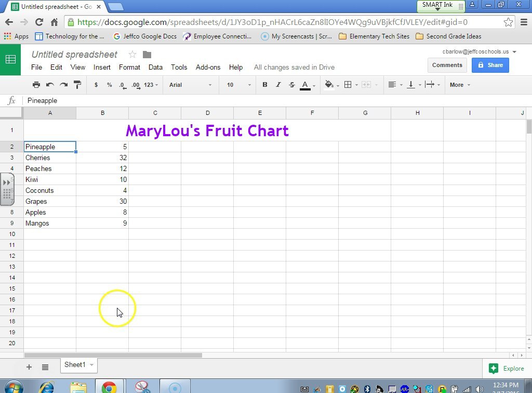532x393 pixels.
Task: Undo the last change
Action: pos(49,84)
